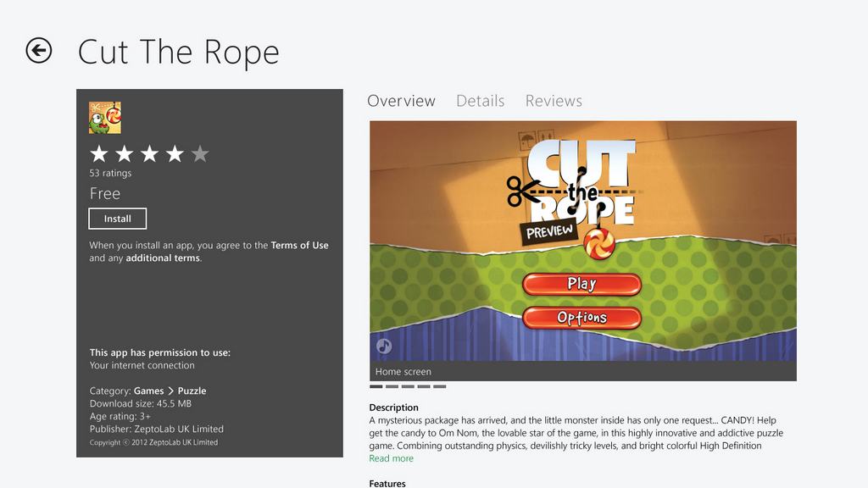The height and width of the screenshot is (488, 868).
Task: Click the chevron between Games and Puzzle
Action: pyautogui.click(x=170, y=391)
